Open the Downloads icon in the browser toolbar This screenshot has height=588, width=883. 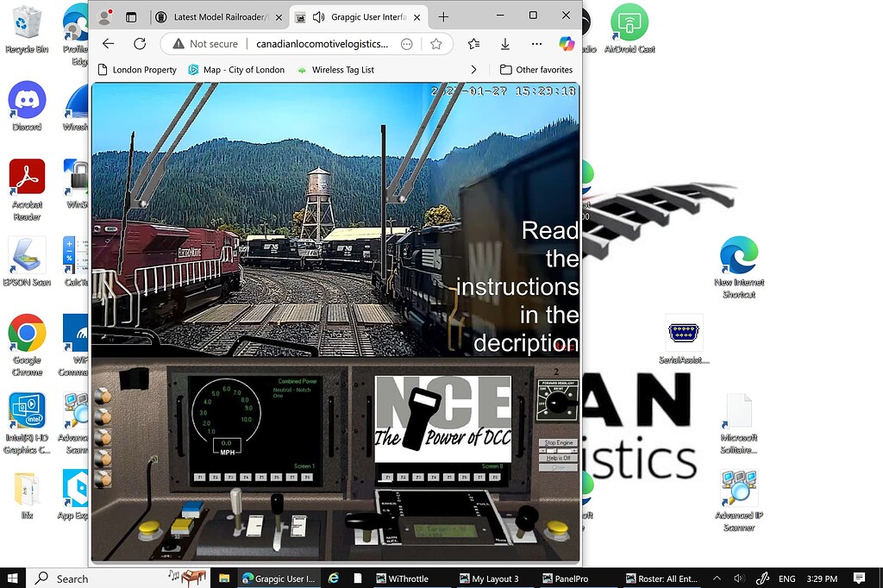(505, 44)
